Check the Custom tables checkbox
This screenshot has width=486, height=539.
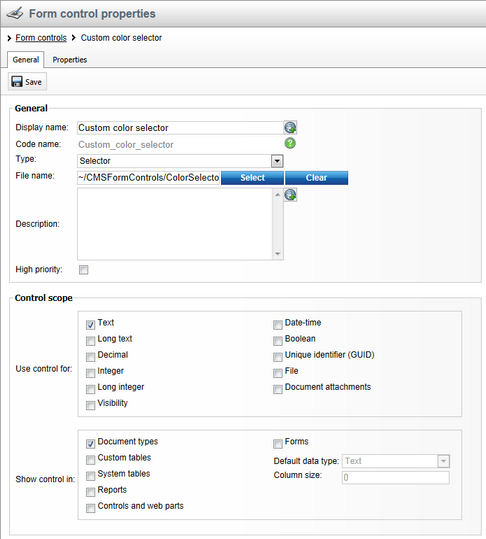[x=90, y=460]
